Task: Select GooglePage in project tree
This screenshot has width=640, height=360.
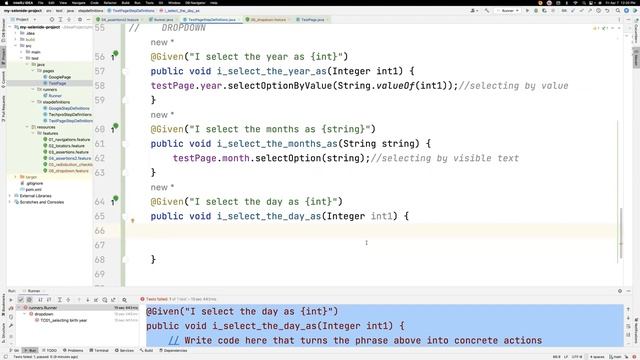Action: tap(60, 77)
